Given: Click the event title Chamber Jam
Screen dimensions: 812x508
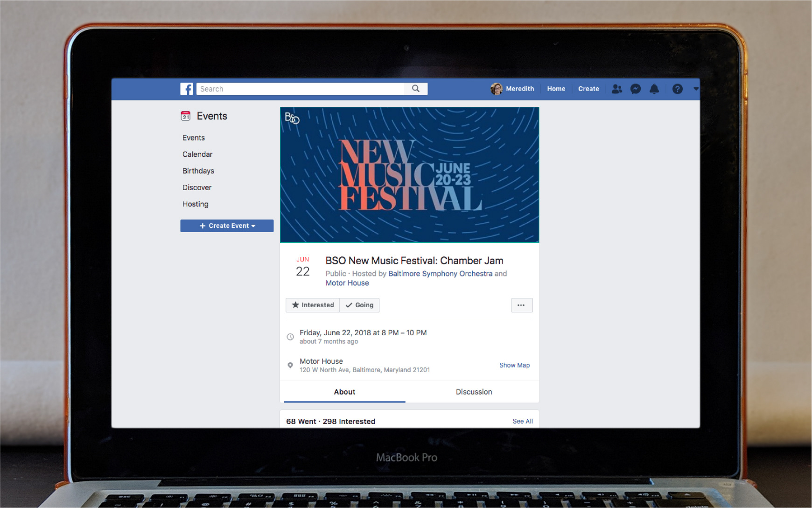Looking at the screenshot, I should tap(414, 261).
